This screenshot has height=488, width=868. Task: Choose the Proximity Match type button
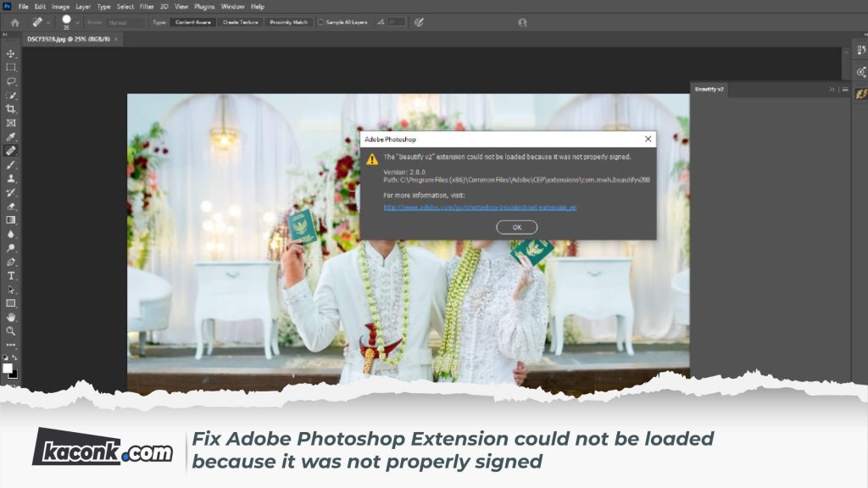click(288, 23)
